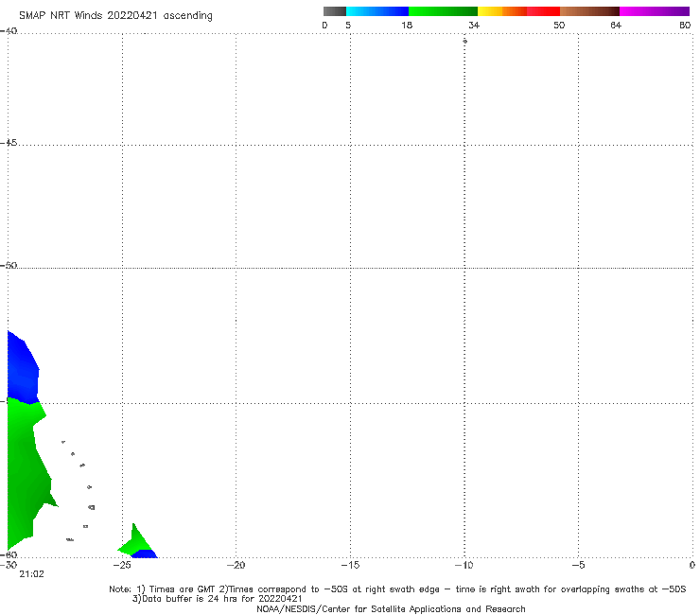Click the color bar label '50'
This screenshot has width=700, height=615.
tap(559, 25)
